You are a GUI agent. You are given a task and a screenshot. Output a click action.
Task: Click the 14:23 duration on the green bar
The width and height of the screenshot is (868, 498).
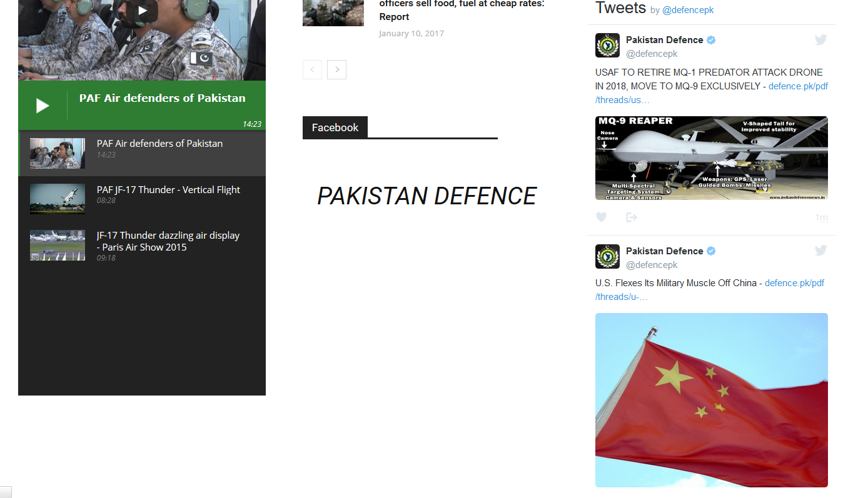tap(252, 124)
